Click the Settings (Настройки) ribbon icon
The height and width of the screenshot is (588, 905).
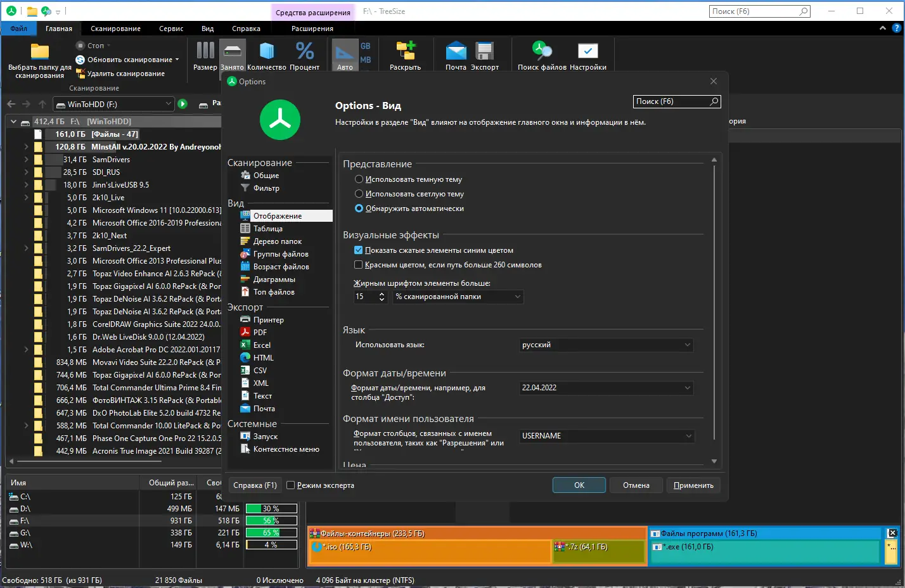point(588,51)
